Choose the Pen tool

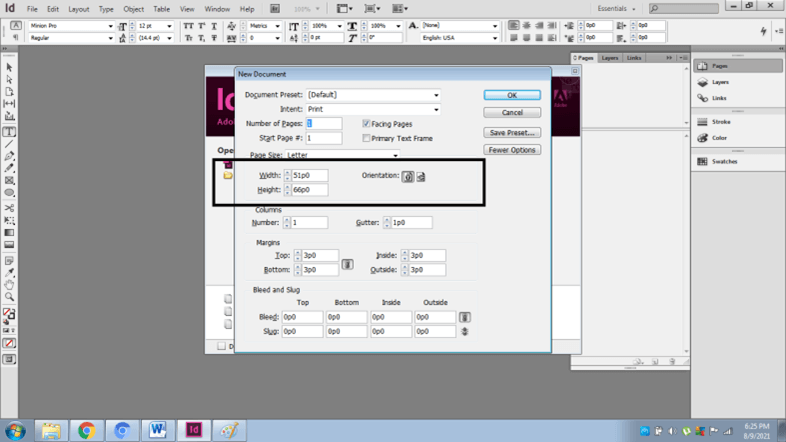click(9, 156)
